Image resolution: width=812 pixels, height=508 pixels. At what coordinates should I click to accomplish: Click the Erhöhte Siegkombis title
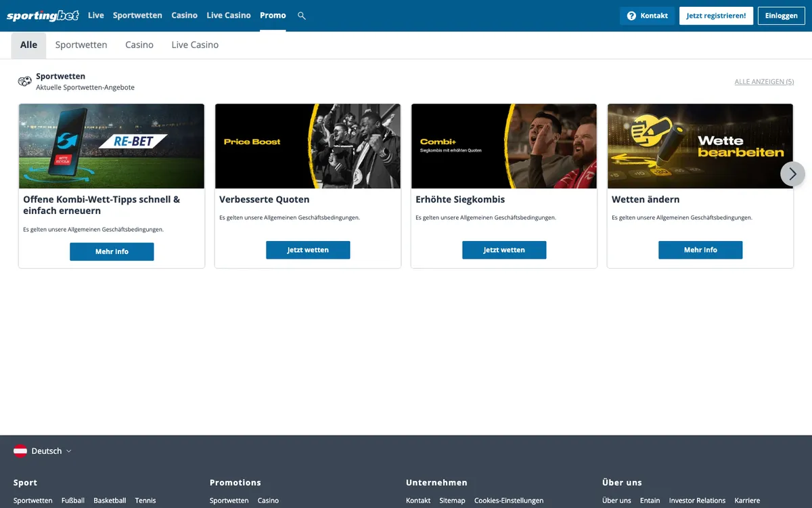coord(460,200)
